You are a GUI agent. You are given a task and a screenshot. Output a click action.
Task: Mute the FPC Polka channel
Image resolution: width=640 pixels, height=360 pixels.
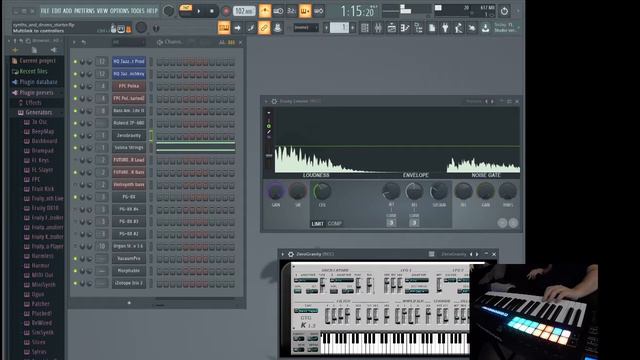[75, 87]
